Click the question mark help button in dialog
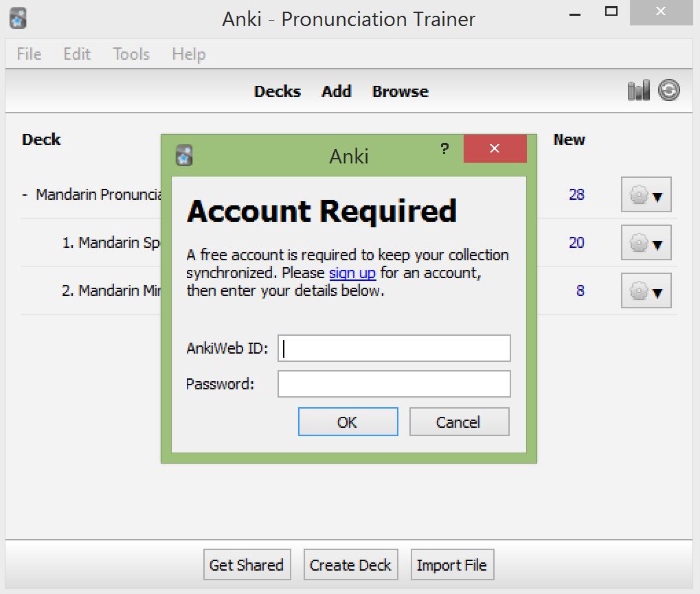The width and height of the screenshot is (700, 594). pyautogui.click(x=444, y=149)
